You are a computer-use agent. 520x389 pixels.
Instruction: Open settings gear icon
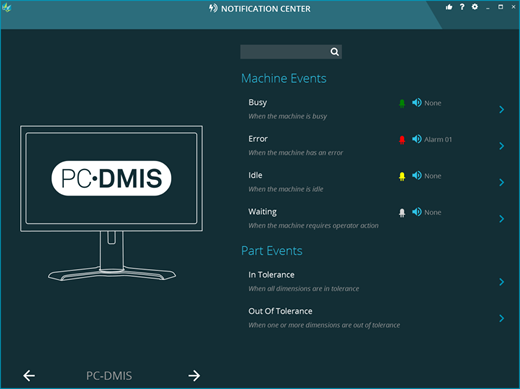(x=475, y=7)
